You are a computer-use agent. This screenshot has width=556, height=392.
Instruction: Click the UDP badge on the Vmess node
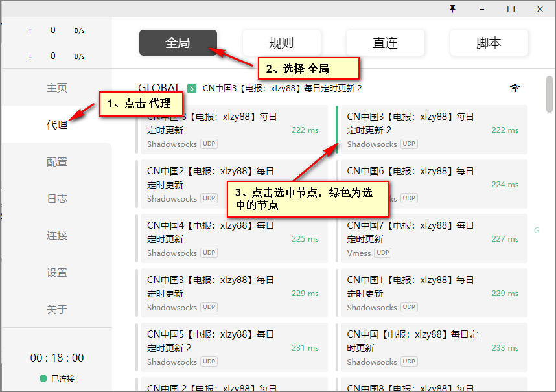click(383, 253)
